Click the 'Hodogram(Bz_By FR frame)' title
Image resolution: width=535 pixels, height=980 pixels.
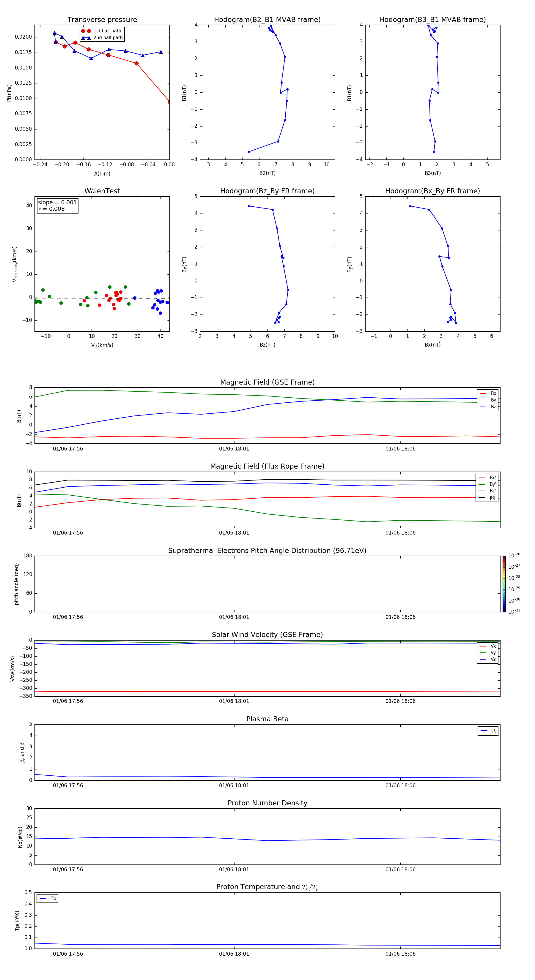point(267,191)
